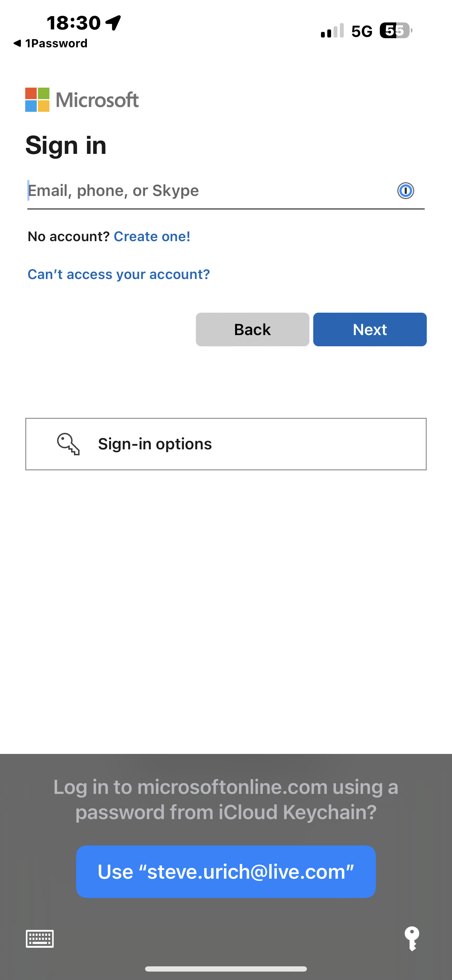Open saved passwords with the white key icon
The image size is (452, 980).
click(412, 939)
